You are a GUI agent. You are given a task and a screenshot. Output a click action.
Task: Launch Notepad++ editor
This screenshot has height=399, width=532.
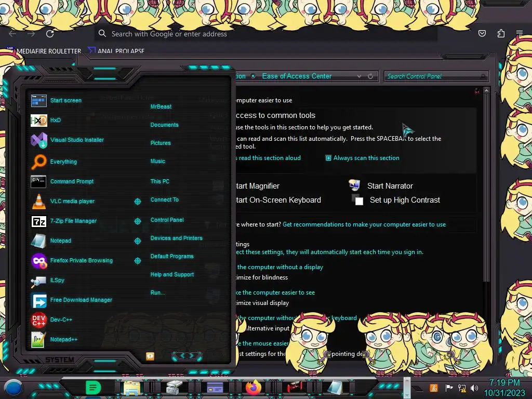[x=38, y=340]
